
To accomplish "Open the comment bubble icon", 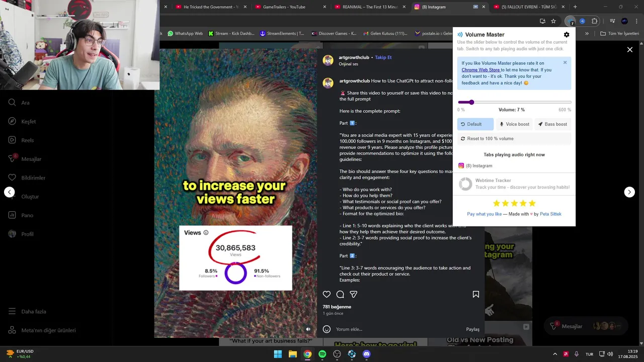I will 340,295.
